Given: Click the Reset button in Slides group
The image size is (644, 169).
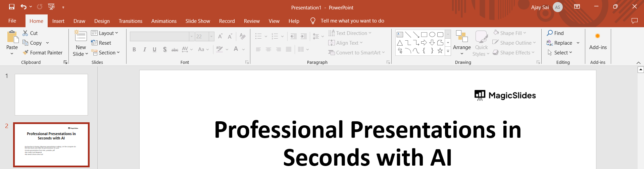Looking at the screenshot, I should 101,43.
